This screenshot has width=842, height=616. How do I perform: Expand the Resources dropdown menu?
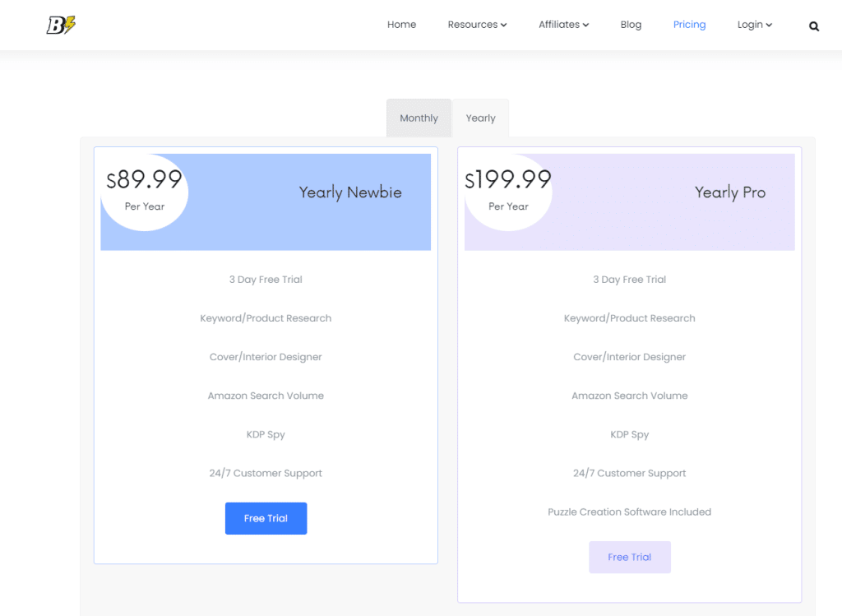tap(477, 25)
